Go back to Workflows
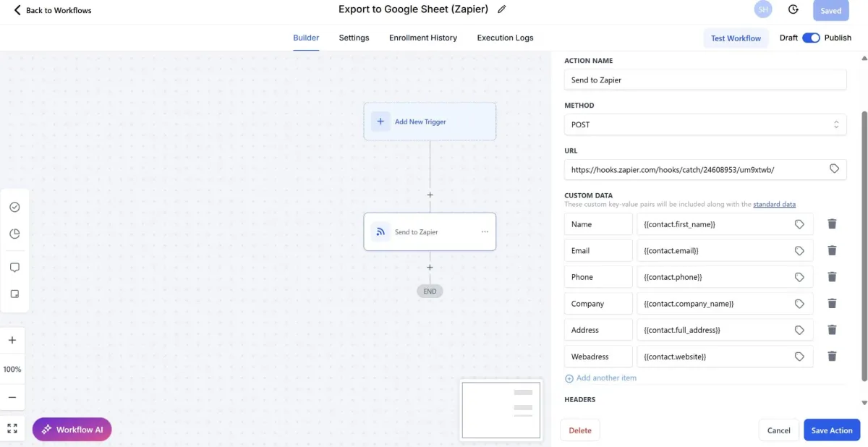 (53, 10)
